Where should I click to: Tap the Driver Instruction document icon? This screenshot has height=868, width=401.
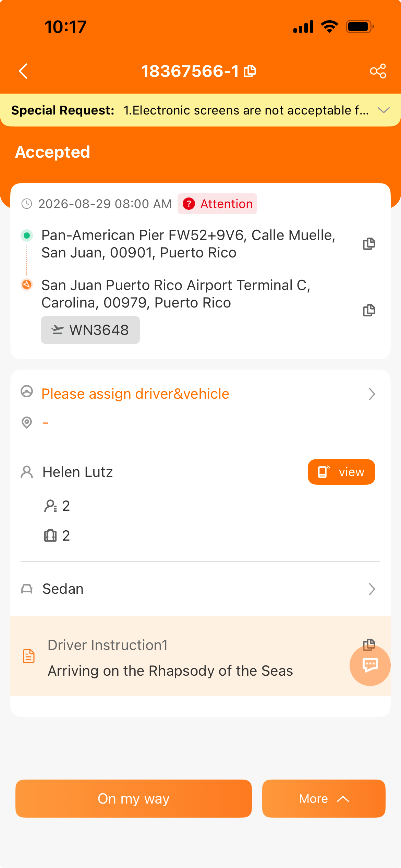click(x=29, y=656)
